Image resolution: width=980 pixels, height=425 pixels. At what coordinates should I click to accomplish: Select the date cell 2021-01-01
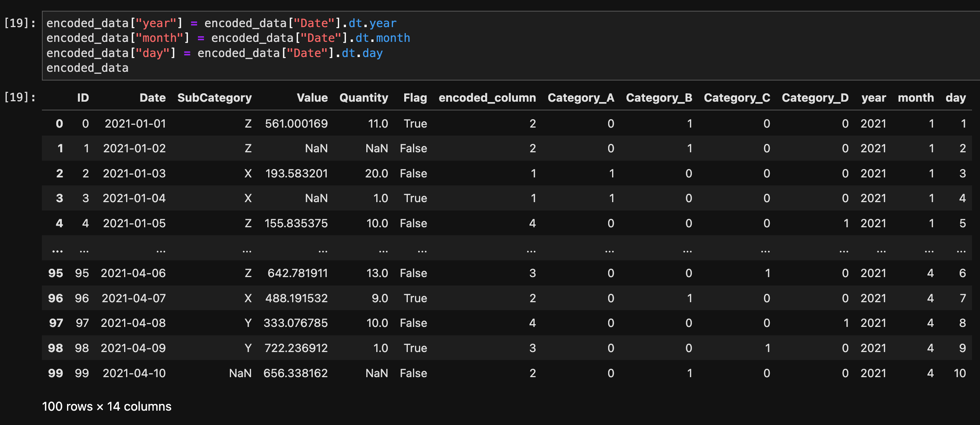[135, 124]
